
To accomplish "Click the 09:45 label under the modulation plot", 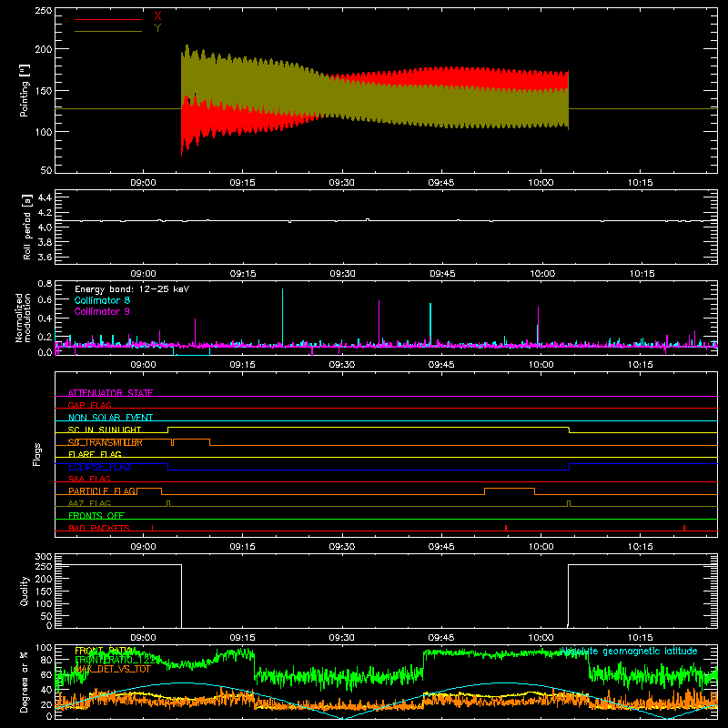I will tap(441, 365).
